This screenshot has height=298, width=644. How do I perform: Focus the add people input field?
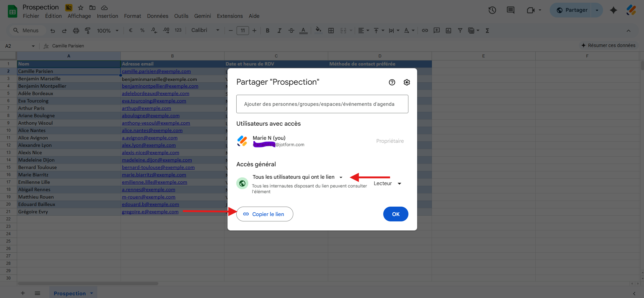click(x=322, y=104)
